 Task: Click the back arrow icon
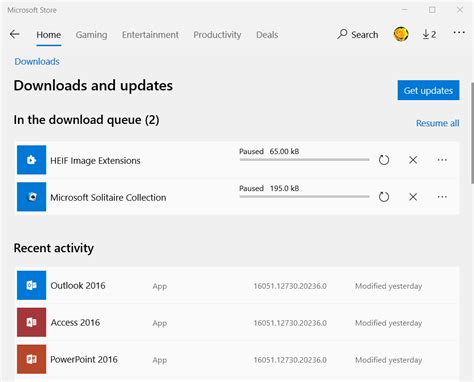pos(15,34)
